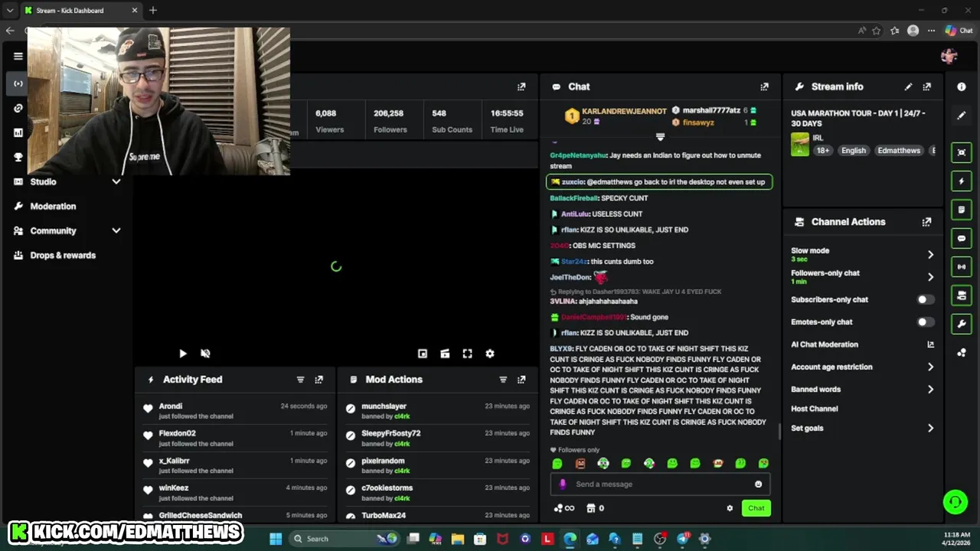Open the taskbar clock showing 11:18 AM

coord(957,539)
